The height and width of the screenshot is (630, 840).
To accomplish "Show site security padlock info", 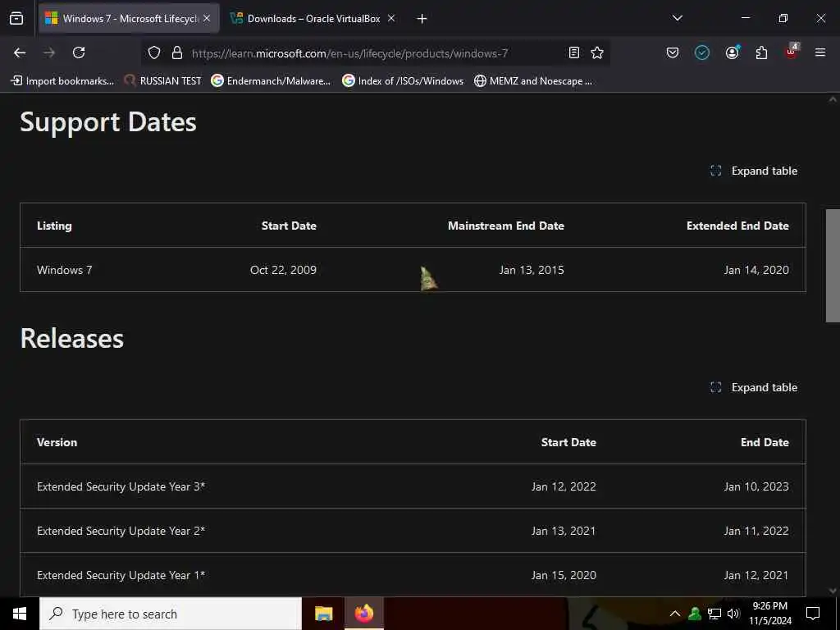I will [177, 52].
